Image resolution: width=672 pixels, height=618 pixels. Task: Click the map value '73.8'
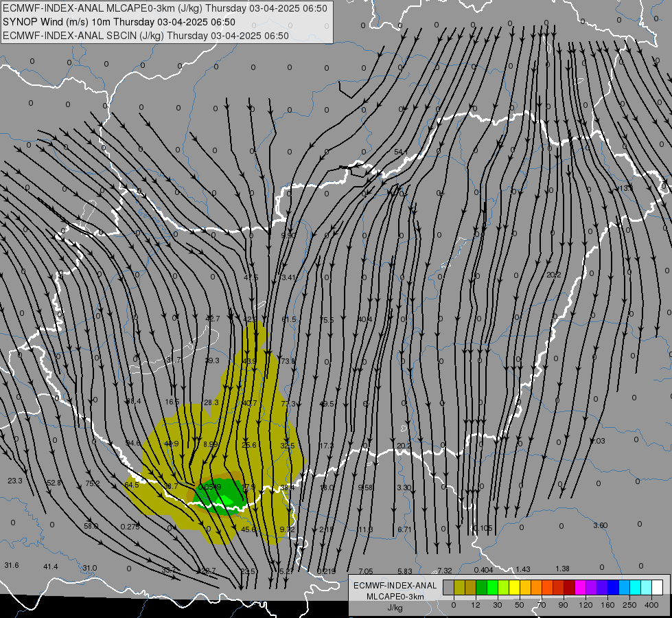[288, 361]
